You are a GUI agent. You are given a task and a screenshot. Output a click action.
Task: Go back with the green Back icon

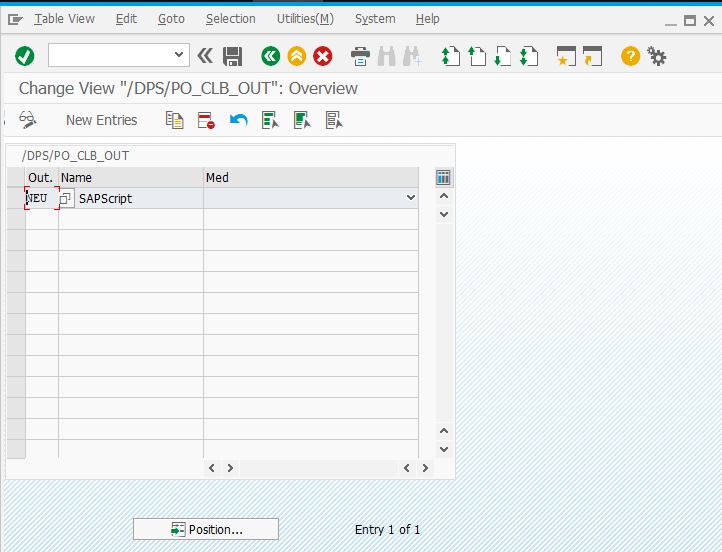[x=271, y=56]
